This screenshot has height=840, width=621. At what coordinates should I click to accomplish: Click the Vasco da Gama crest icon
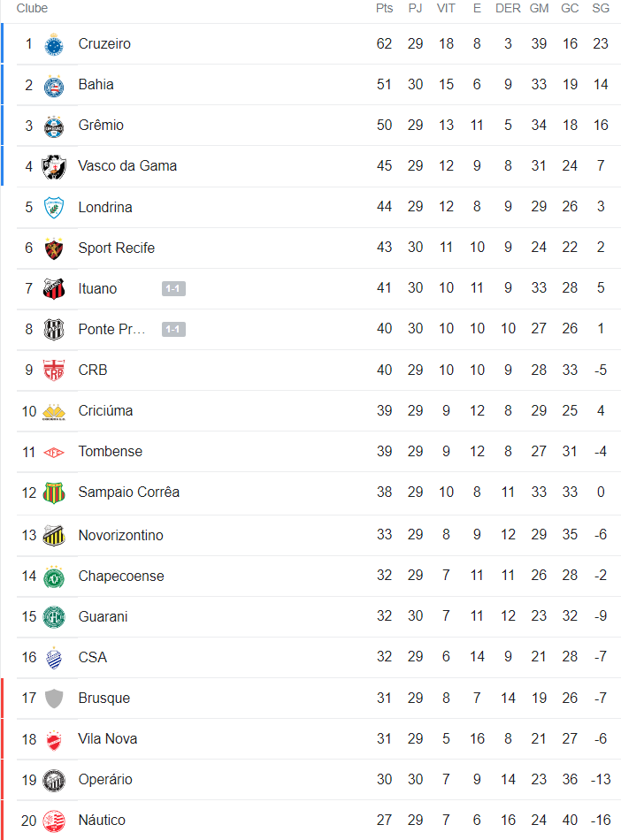54,166
